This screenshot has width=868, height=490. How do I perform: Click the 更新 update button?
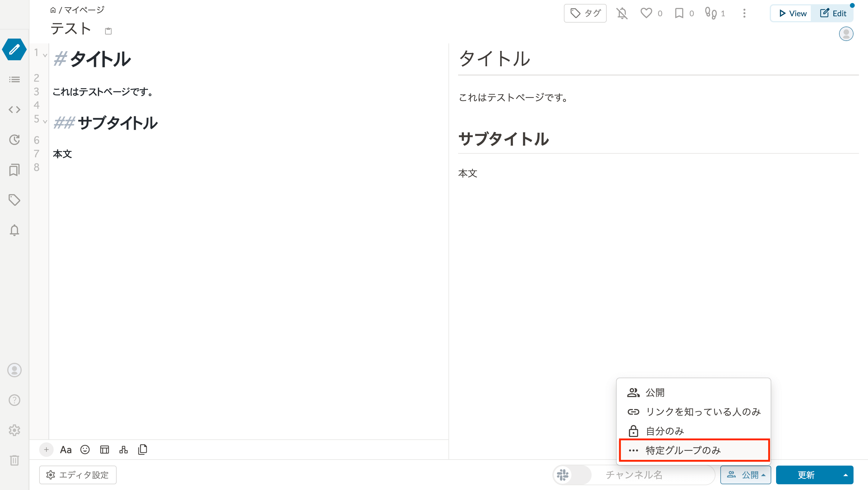[x=806, y=475]
